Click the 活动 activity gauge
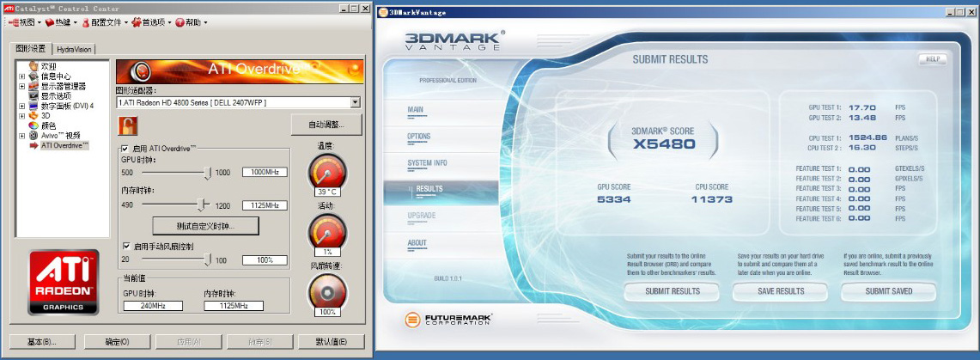Viewport: 980px width, 360px height. [327, 235]
